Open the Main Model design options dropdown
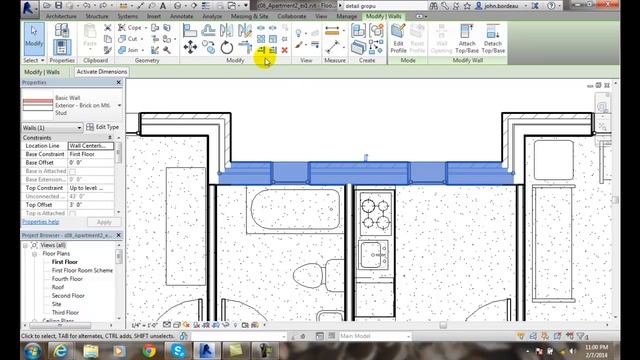 374,336
